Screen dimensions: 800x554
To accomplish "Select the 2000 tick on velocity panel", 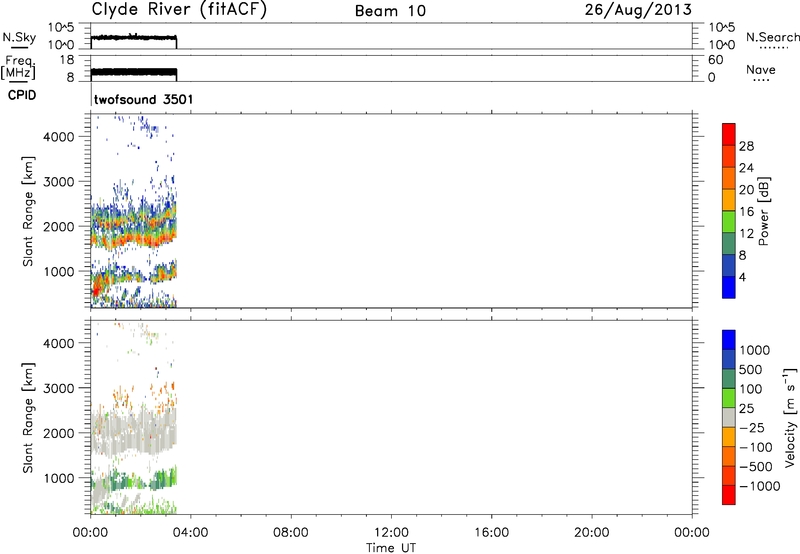I will pyautogui.click(x=59, y=433).
